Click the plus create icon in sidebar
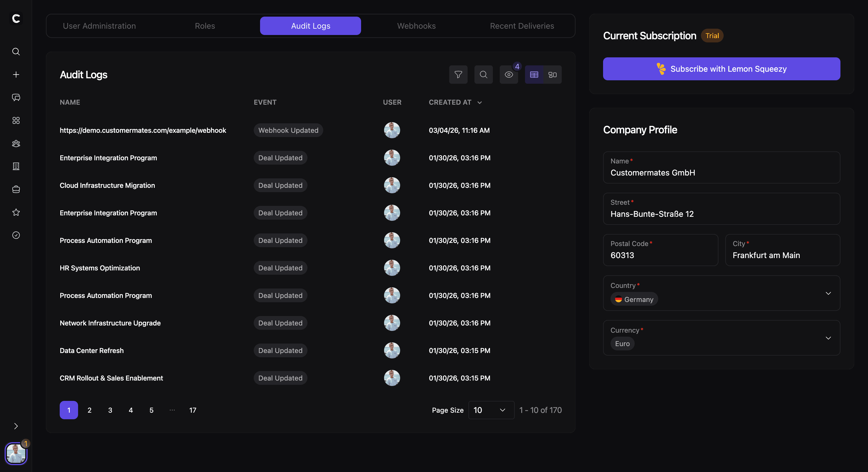 pyautogui.click(x=16, y=74)
